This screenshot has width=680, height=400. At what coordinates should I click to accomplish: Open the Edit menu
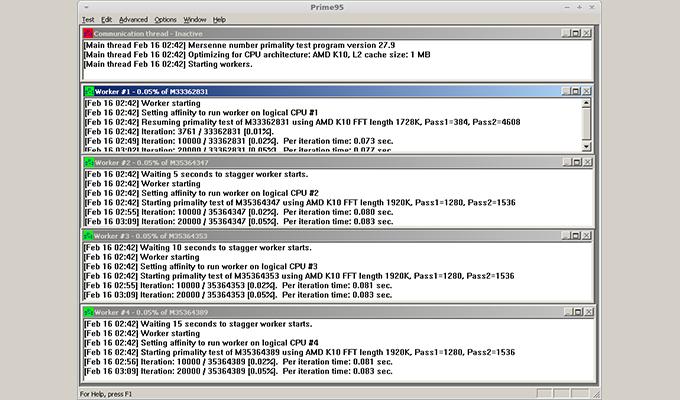point(106,20)
